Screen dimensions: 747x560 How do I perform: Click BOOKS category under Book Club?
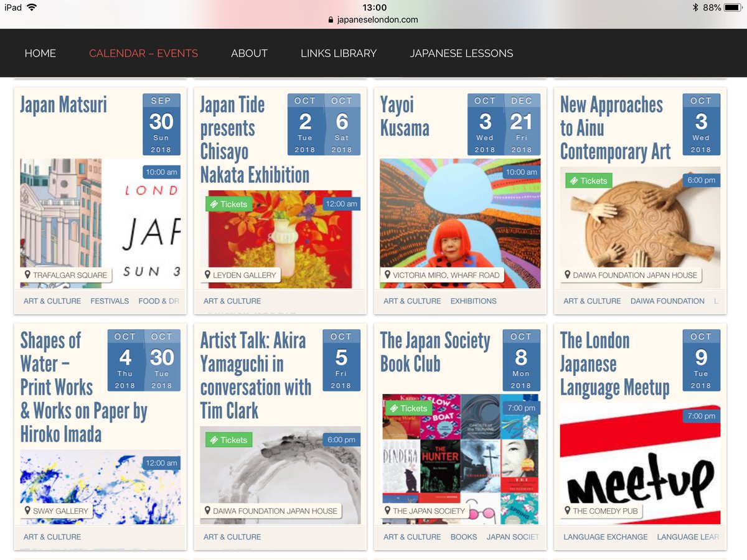[x=464, y=537]
